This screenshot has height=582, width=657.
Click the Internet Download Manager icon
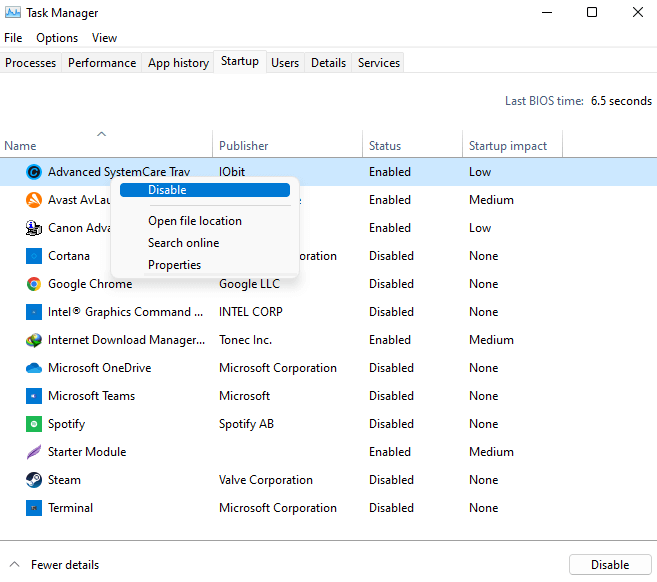click(x=33, y=340)
